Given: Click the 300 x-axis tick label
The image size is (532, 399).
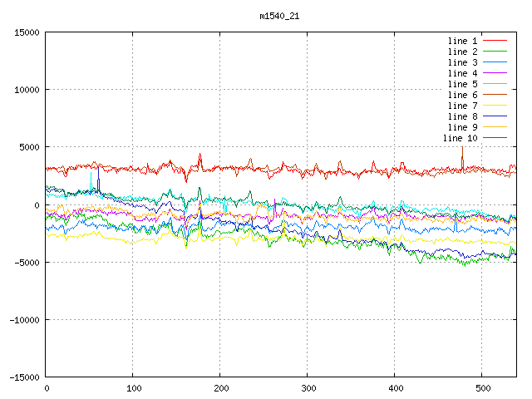Looking at the screenshot, I should 308,388.
